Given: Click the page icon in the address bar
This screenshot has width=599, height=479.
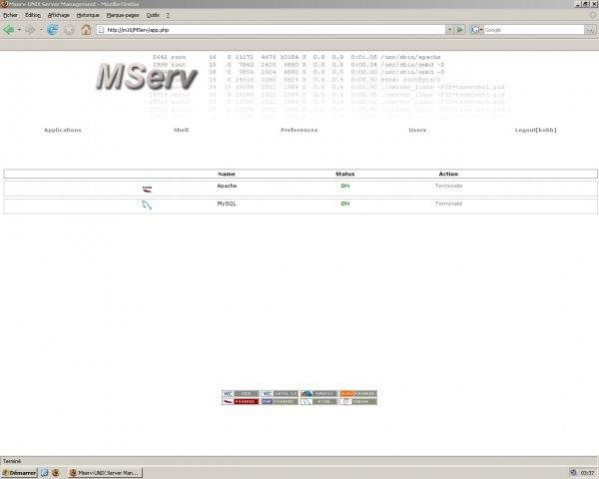Looking at the screenshot, I should pos(101,30).
